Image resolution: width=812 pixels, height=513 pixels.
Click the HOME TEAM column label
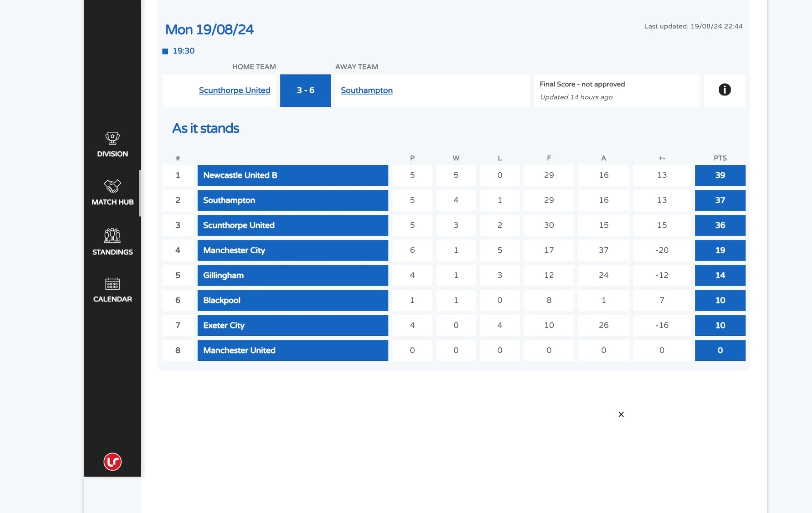click(254, 67)
